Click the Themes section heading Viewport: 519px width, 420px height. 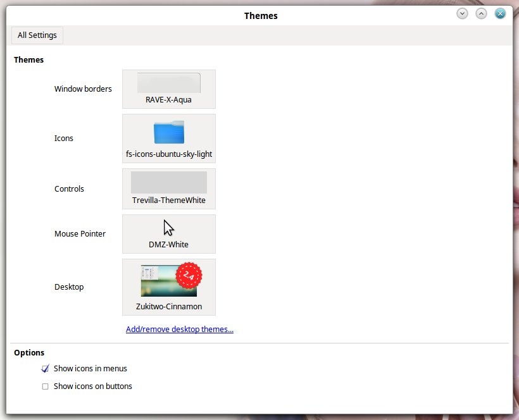click(x=28, y=60)
